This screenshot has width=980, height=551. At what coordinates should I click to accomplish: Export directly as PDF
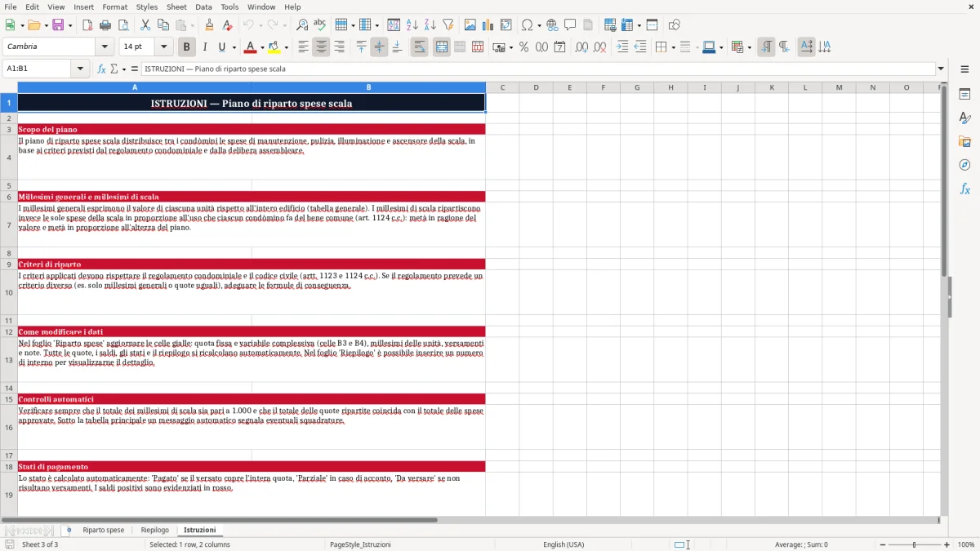[87, 25]
